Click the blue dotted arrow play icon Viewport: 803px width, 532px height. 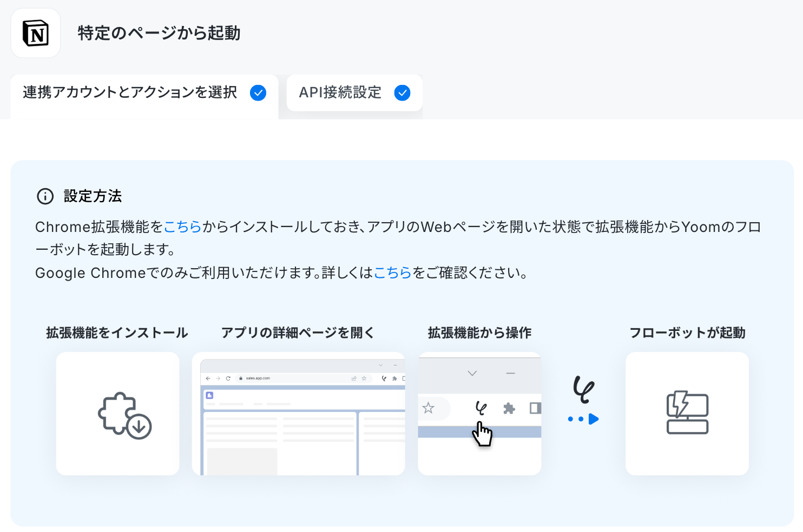[583, 419]
